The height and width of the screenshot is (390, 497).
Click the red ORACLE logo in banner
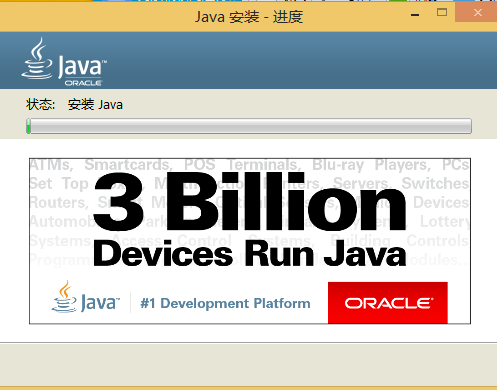[x=388, y=303]
